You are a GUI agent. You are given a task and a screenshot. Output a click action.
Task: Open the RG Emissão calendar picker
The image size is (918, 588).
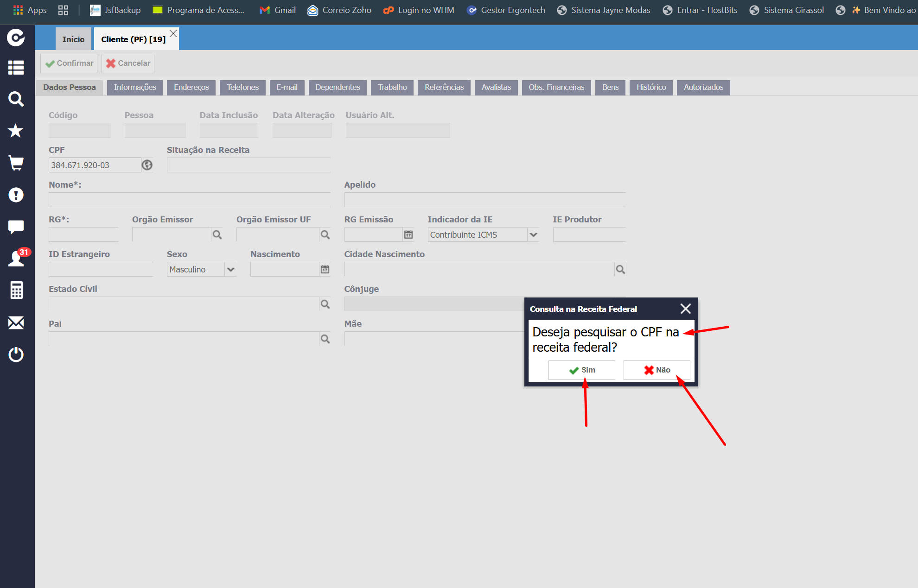coord(408,234)
